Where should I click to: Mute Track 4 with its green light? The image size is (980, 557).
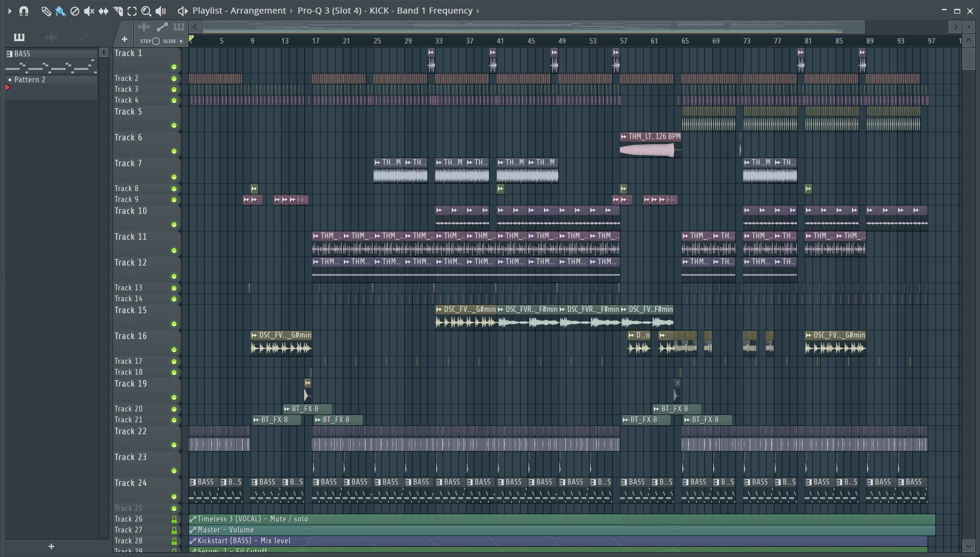pos(174,100)
